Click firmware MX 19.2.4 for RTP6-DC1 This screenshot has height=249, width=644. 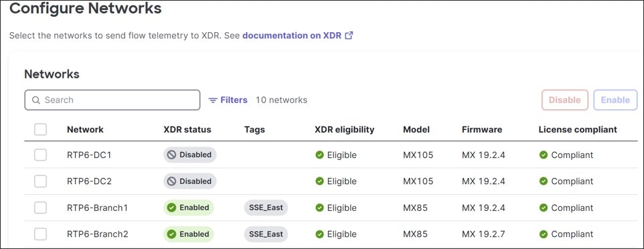pos(483,155)
